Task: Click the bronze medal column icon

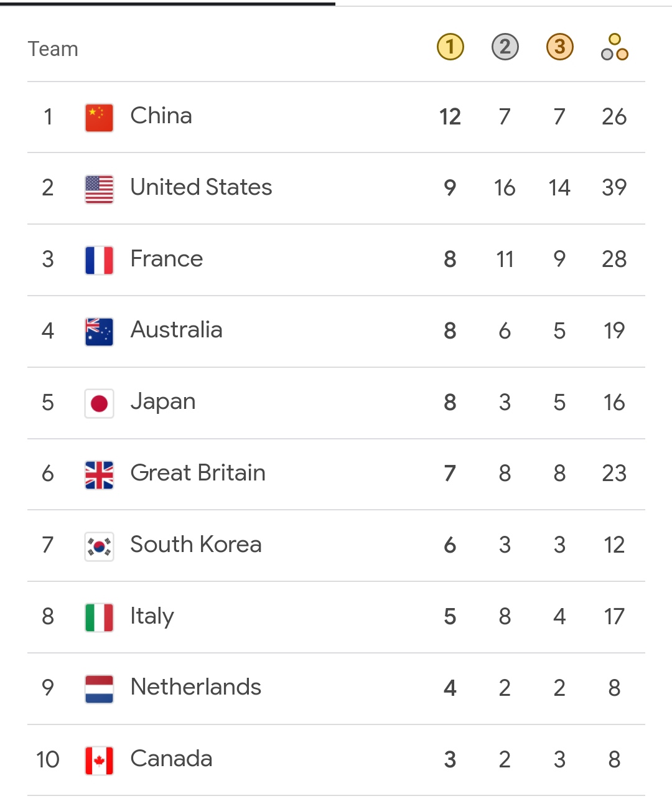Action: click(559, 47)
